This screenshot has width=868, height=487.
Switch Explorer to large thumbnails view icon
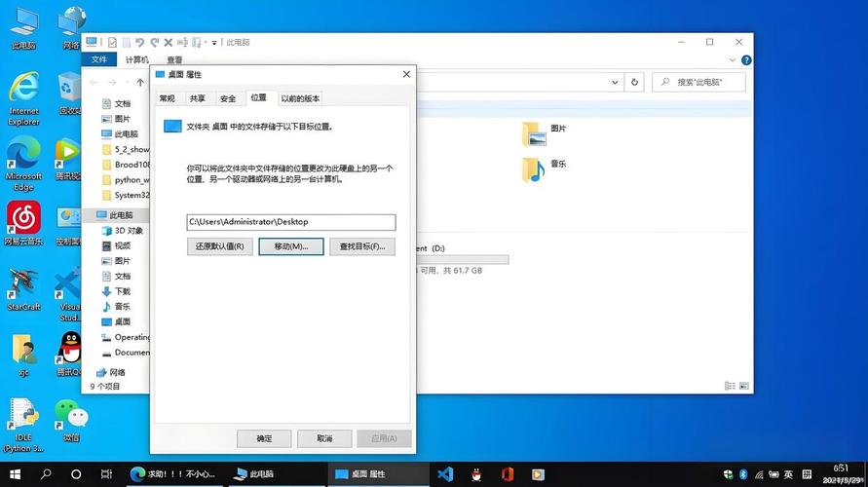(x=744, y=386)
